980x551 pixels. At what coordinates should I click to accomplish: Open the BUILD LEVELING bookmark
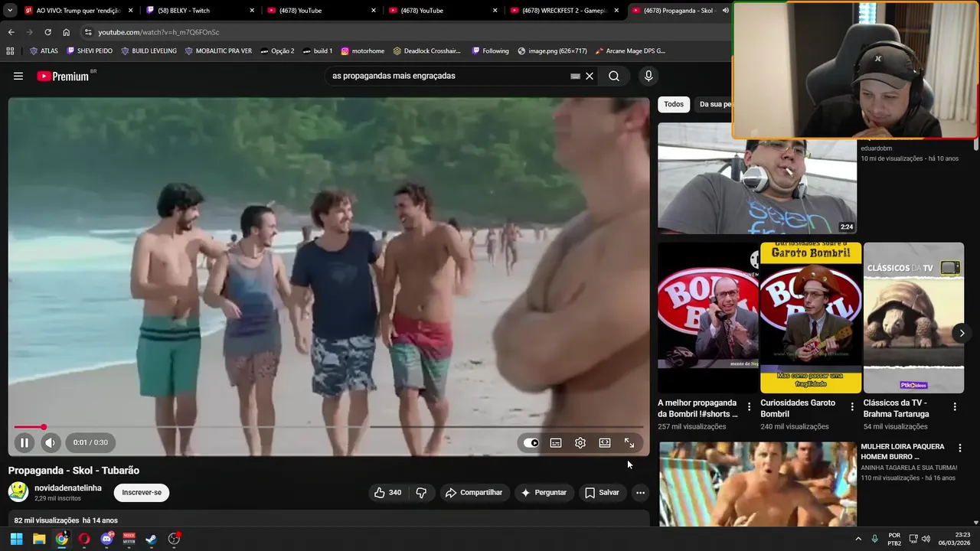[x=149, y=51]
